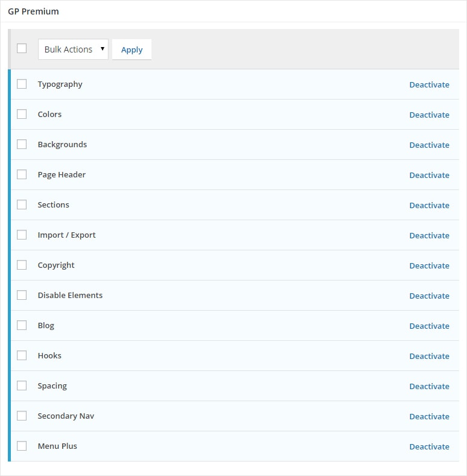This screenshot has width=467, height=476.
Task: Deactivate the Backgrounds module
Action: click(x=430, y=145)
